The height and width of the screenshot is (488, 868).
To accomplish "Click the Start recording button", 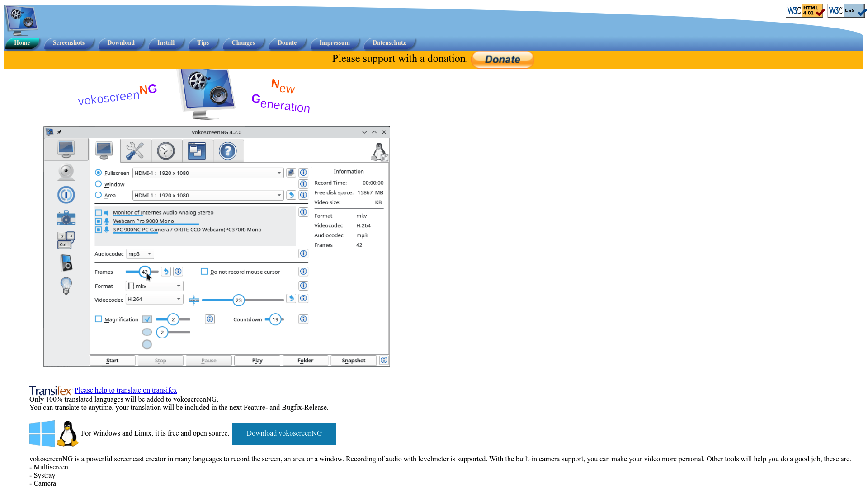I will [113, 361].
